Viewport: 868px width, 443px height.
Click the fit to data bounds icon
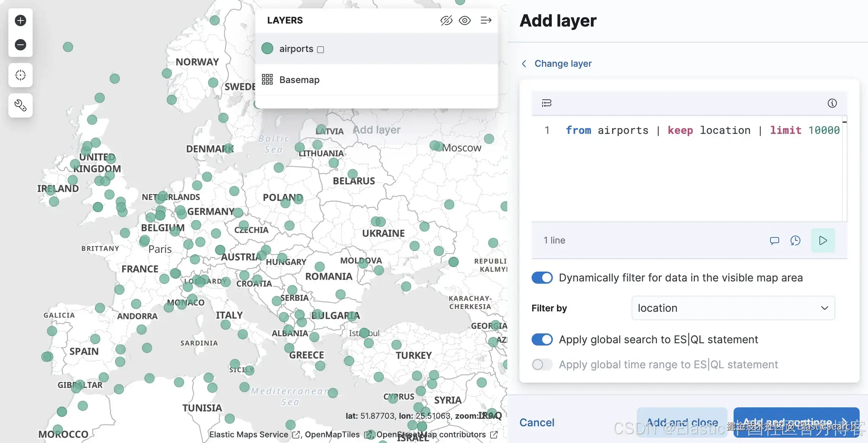[21, 75]
